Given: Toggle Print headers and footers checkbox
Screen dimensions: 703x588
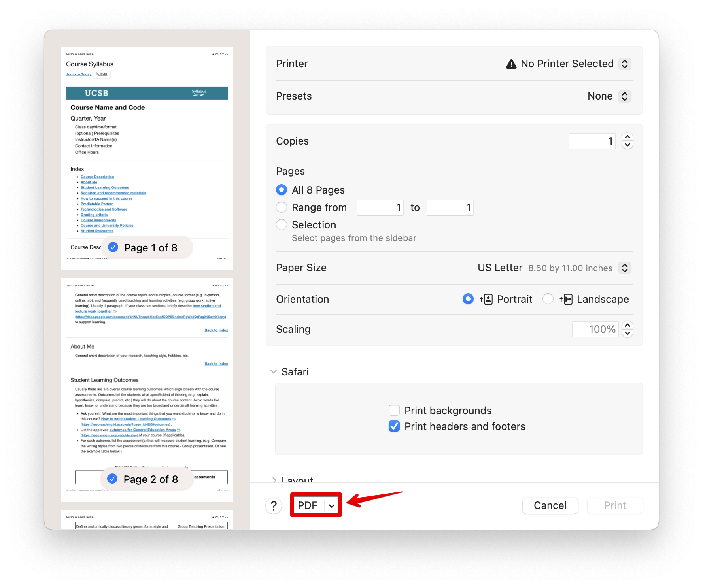Looking at the screenshot, I should pyautogui.click(x=394, y=426).
